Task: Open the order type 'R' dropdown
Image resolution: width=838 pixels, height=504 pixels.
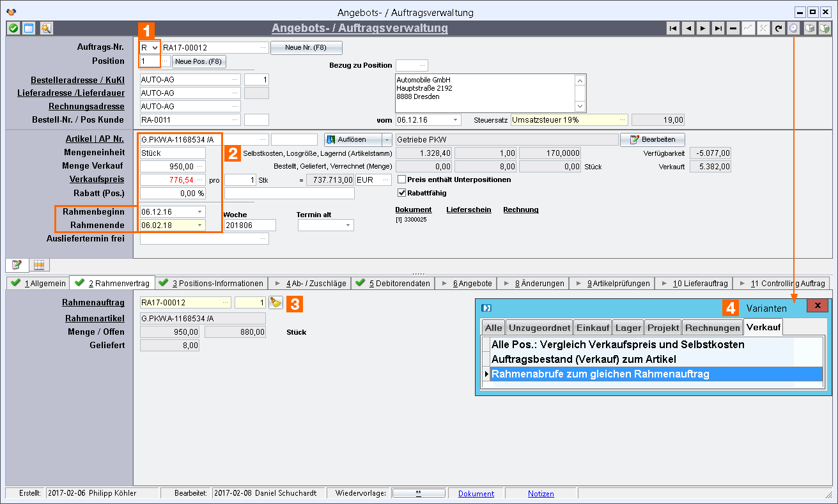Action: tap(155, 47)
